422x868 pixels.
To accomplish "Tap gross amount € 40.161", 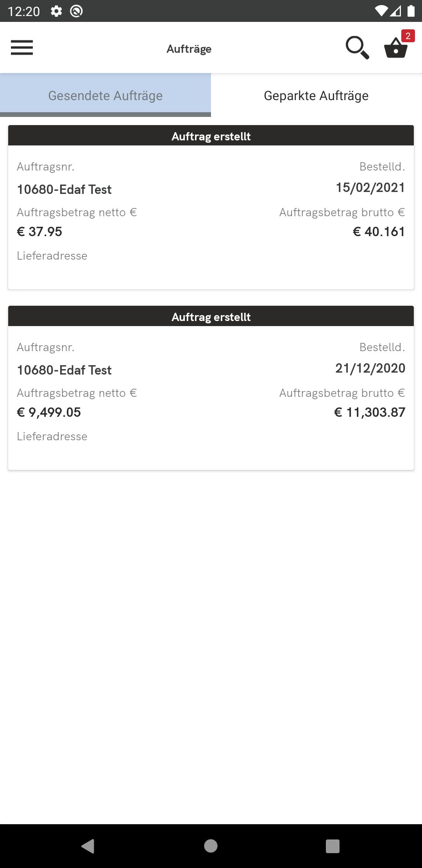I will (x=379, y=231).
